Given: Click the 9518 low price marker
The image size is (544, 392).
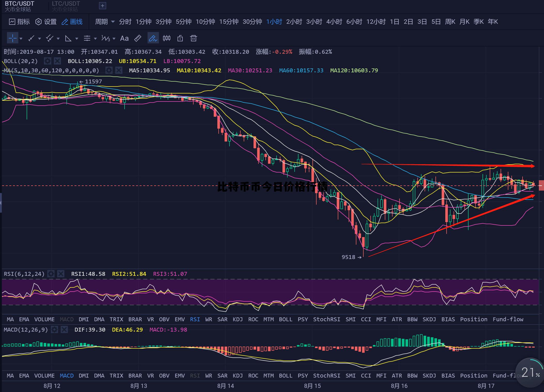Looking at the screenshot, I should coord(351,257).
